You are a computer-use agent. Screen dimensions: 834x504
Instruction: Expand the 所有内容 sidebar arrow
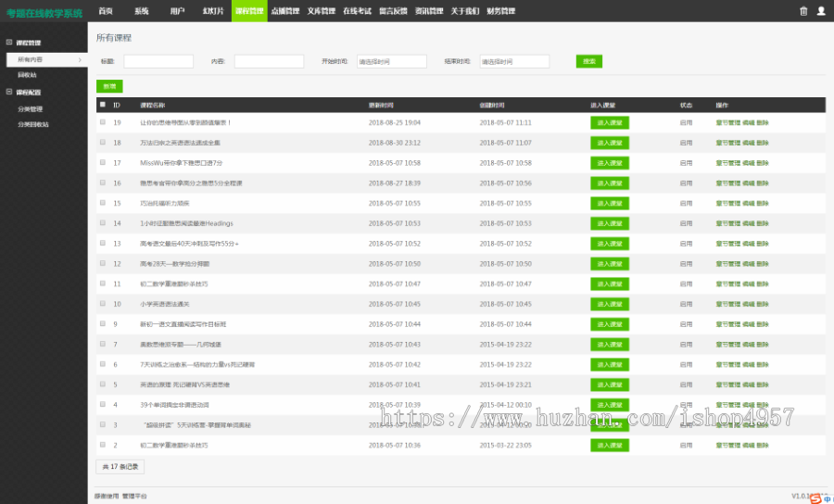(x=80, y=59)
